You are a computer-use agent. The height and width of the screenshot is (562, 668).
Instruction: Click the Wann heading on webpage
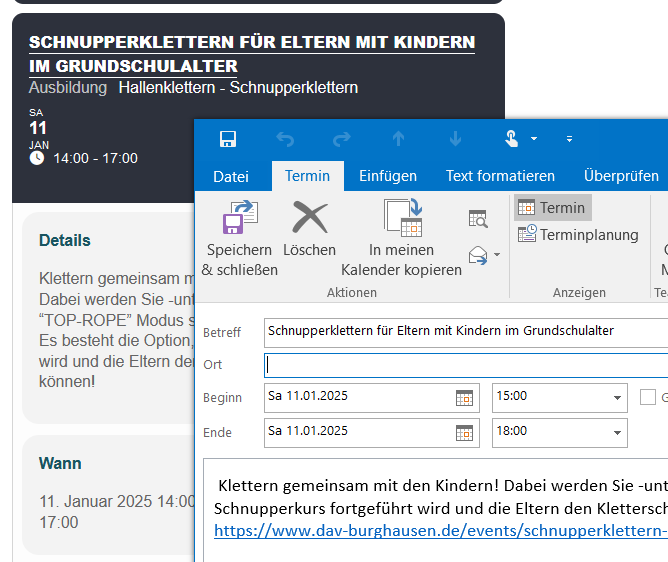point(60,463)
